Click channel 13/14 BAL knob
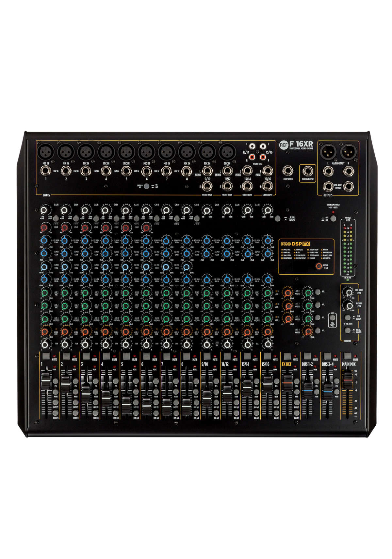 [247, 344]
